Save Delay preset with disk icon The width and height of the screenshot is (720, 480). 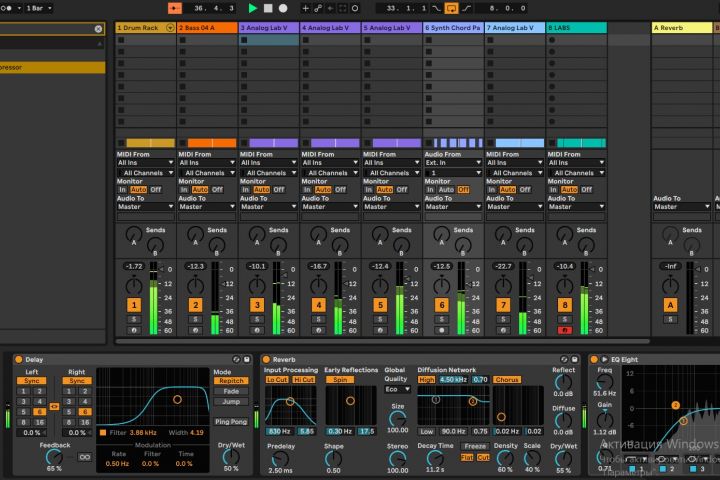246,359
